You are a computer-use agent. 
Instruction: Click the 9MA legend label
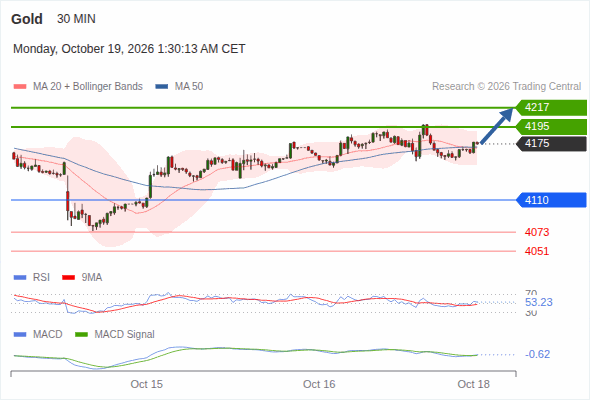[x=92, y=278]
